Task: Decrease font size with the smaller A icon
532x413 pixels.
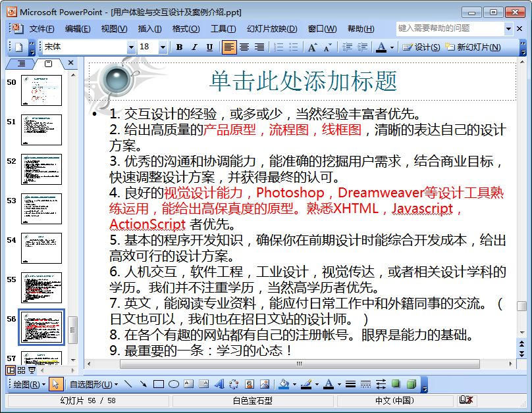Action: pyautogui.click(x=327, y=47)
